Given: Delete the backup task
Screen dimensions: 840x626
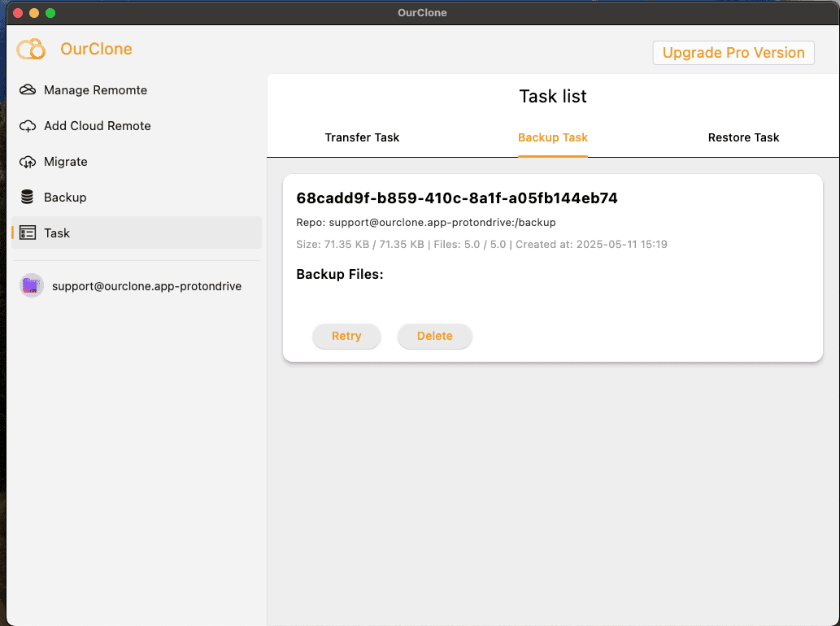Looking at the screenshot, I should click(434, 336).
